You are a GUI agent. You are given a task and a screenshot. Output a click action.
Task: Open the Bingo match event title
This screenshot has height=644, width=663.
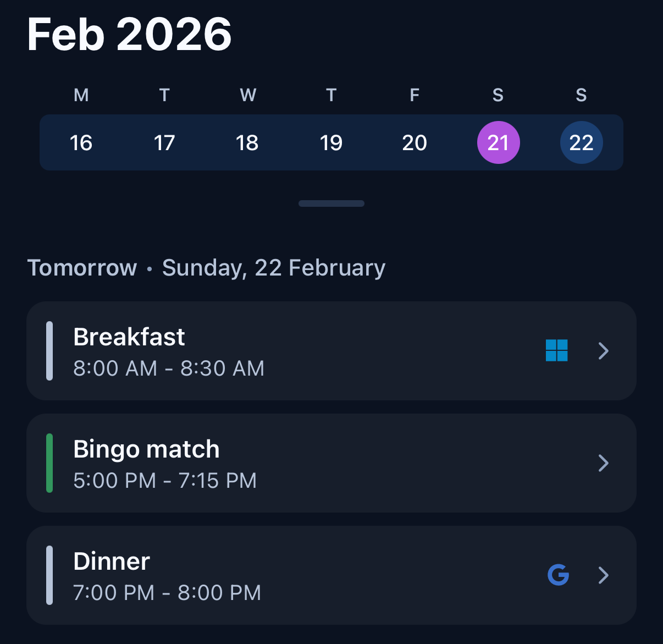[146, 449]
